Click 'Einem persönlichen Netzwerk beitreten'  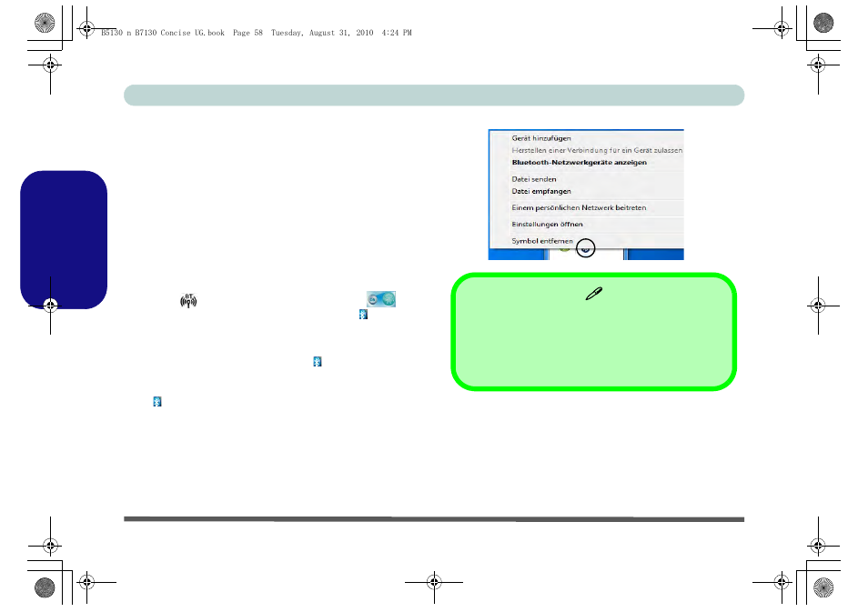point(579,208)
